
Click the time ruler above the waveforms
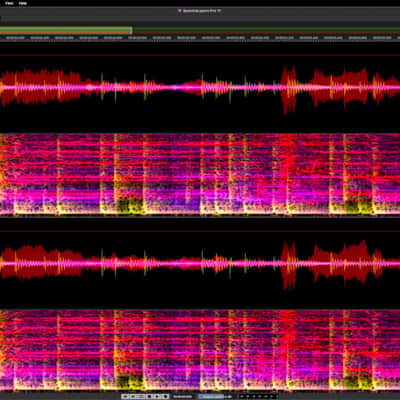[200, 38]
